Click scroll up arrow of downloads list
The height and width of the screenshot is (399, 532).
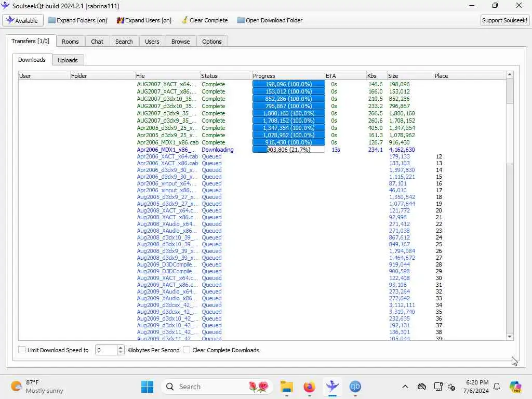(x=510, y=75)
